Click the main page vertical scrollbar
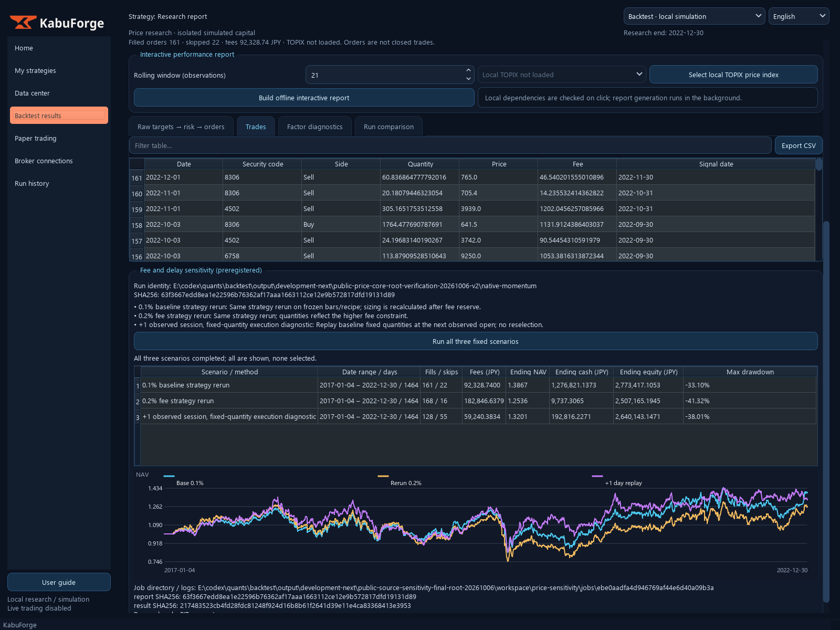 point(826,412)
